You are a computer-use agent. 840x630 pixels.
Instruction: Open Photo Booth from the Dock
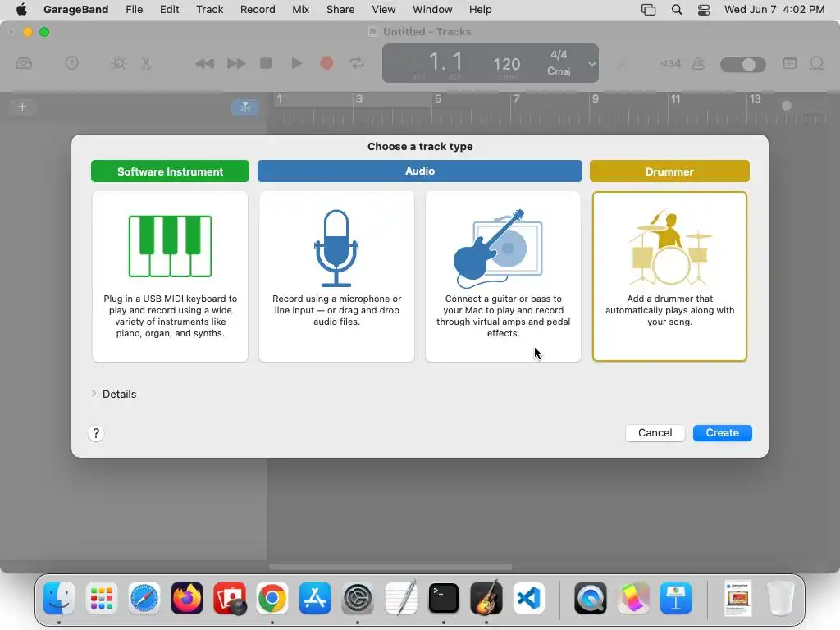230,597
